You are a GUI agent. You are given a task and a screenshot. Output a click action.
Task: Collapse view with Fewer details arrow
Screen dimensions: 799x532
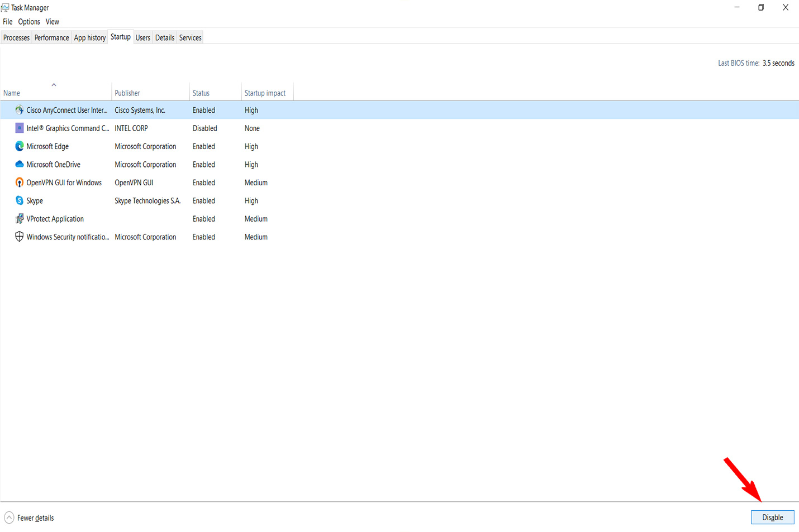coord(9,517)
